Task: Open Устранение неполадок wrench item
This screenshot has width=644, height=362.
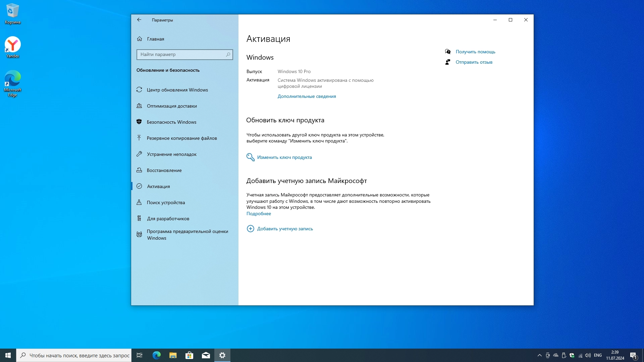Action: pyautogui.click(x=171, y=154)
